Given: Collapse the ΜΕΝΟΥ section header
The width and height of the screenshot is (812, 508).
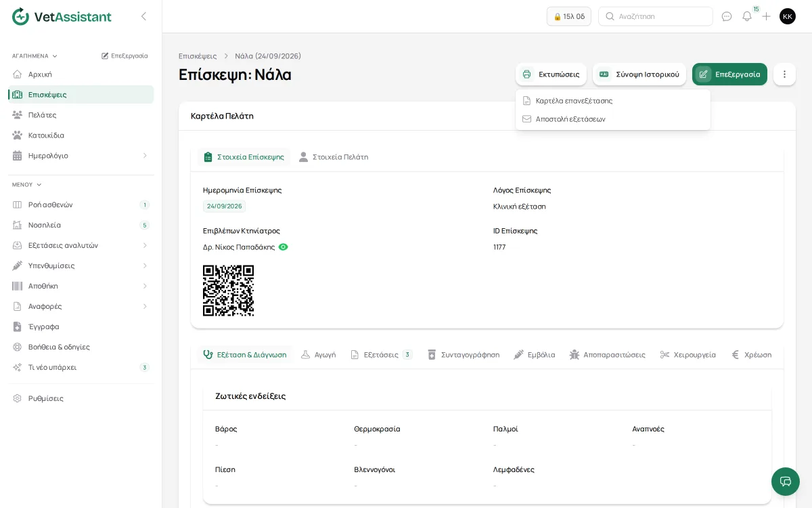Looking at the screenshot, I should (x=27, y=185).
